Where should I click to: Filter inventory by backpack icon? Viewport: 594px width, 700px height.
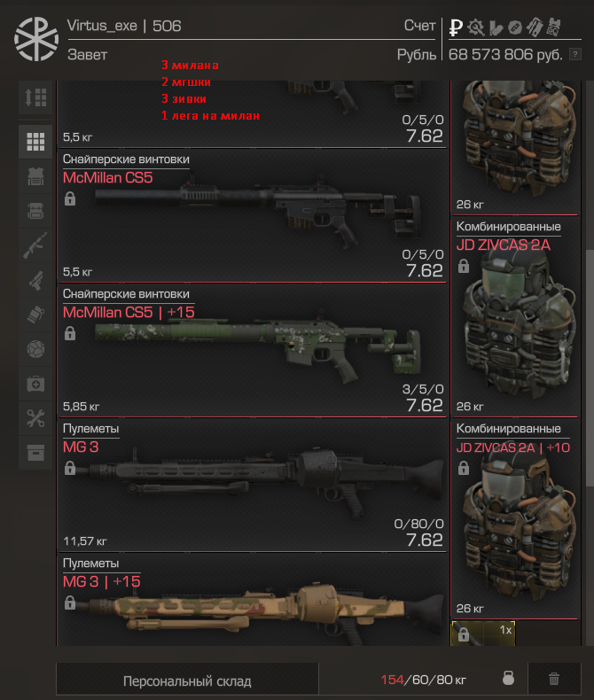(x=35, y=211)
